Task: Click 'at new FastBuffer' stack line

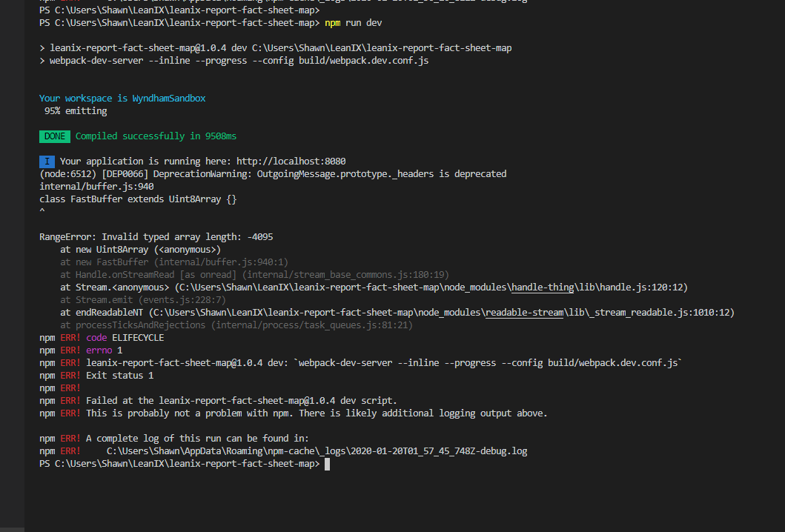Action: (174, 262)
